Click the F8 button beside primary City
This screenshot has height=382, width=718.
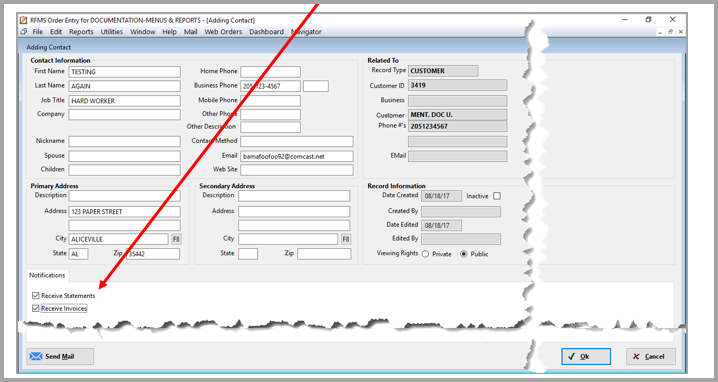(176, 239)
